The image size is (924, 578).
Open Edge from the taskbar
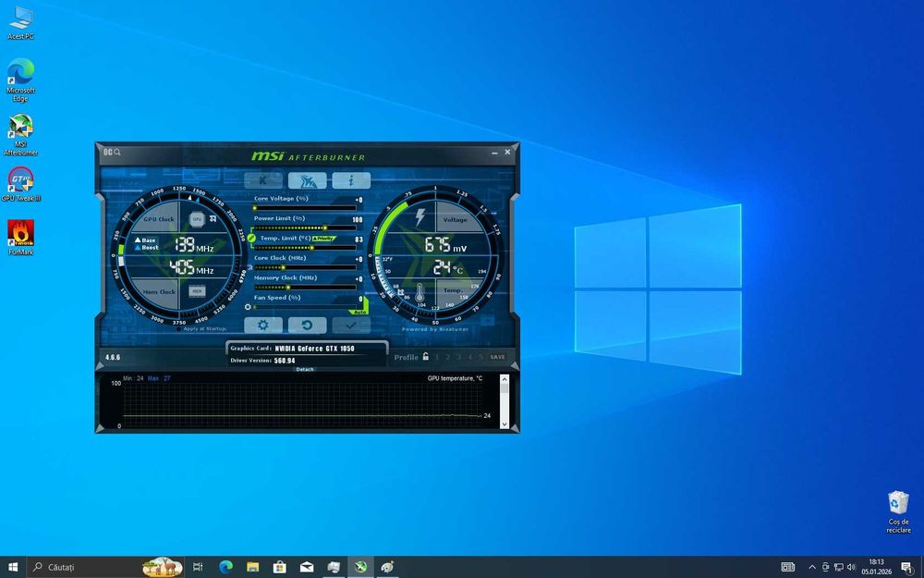coord(225,567)
